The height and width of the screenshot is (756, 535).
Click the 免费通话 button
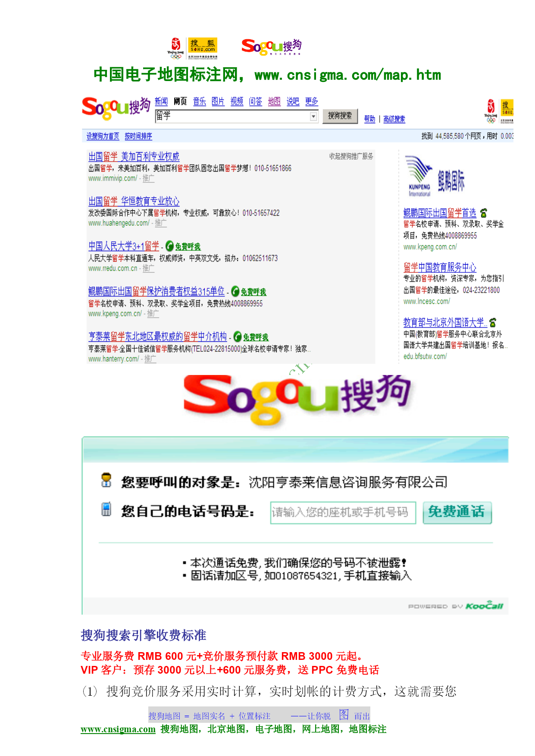pos(457,512)
